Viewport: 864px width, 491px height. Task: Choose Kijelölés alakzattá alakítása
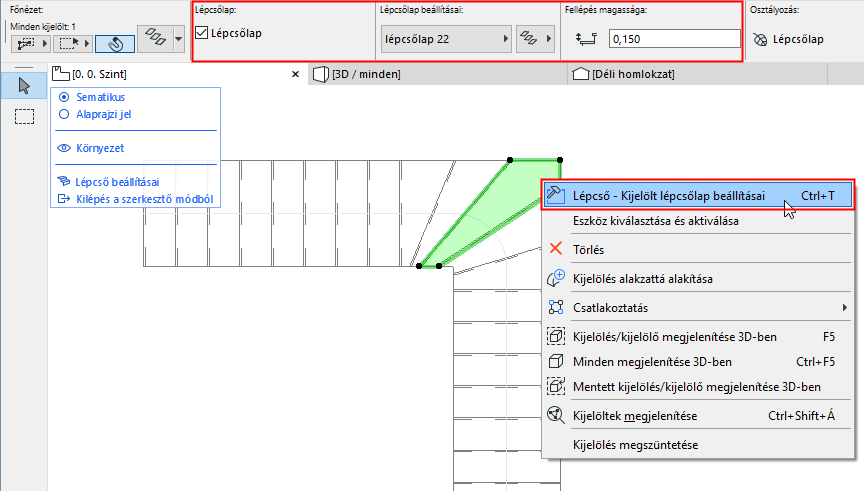[698, 278]
